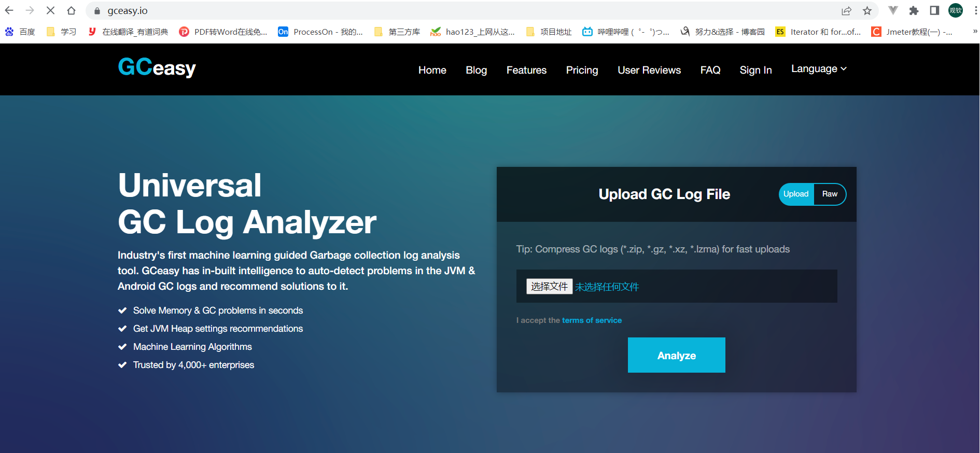Bookmark this page with star icon
The width and height of the screenshot is (980, 453).
867,10
